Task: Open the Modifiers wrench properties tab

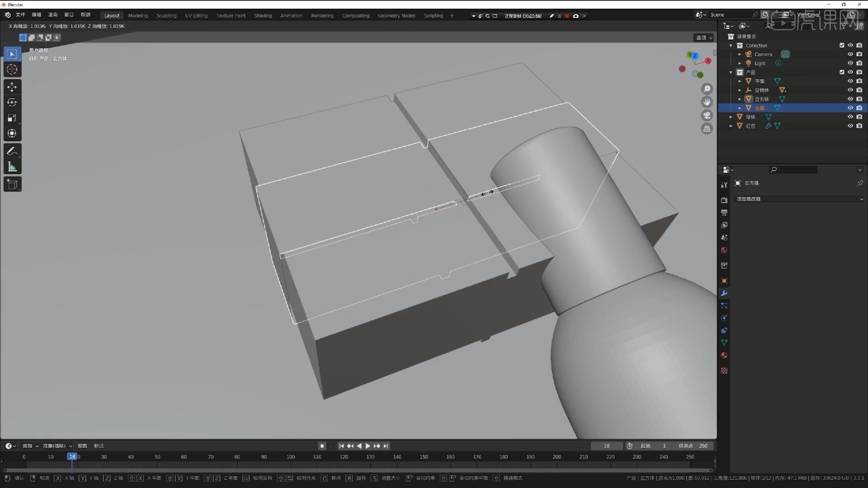Action: click(724, 293)
